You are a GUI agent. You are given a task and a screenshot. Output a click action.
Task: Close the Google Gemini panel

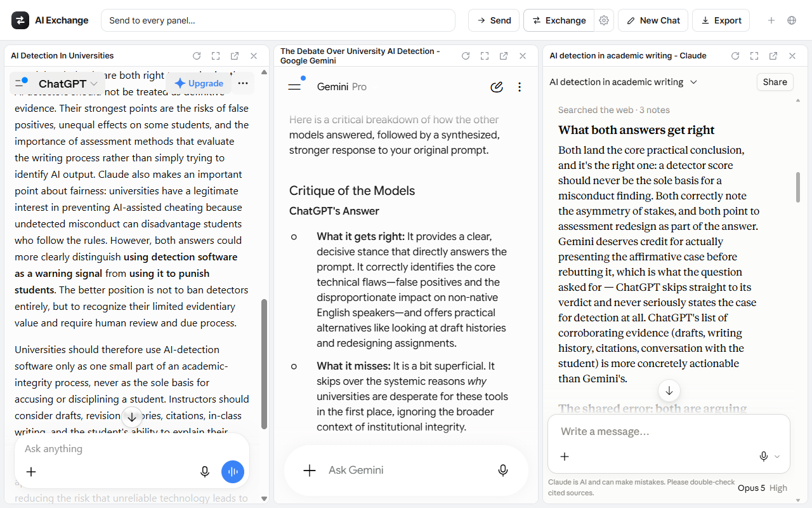pos(523,56)
